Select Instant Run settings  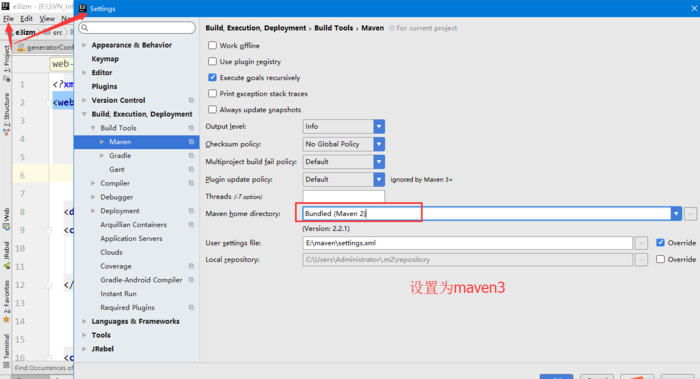click(118, 294)
